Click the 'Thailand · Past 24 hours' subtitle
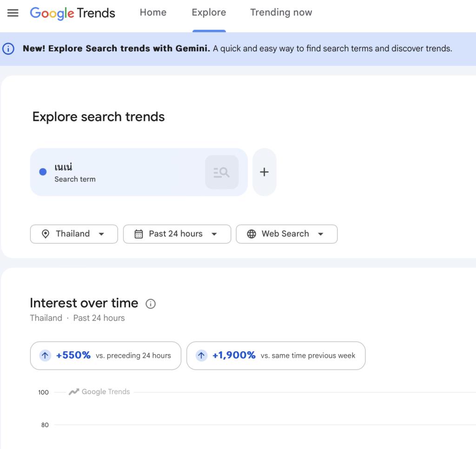The height and width of the screenshot is (449, 476). [x=78, y=318]
